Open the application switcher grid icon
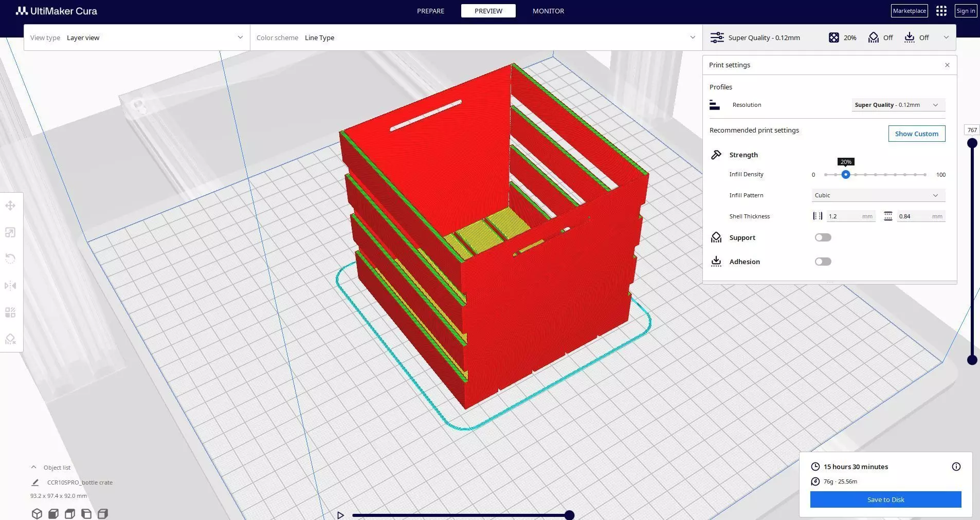Viewport: 980px width, 520px height. [x=941, y=11]
